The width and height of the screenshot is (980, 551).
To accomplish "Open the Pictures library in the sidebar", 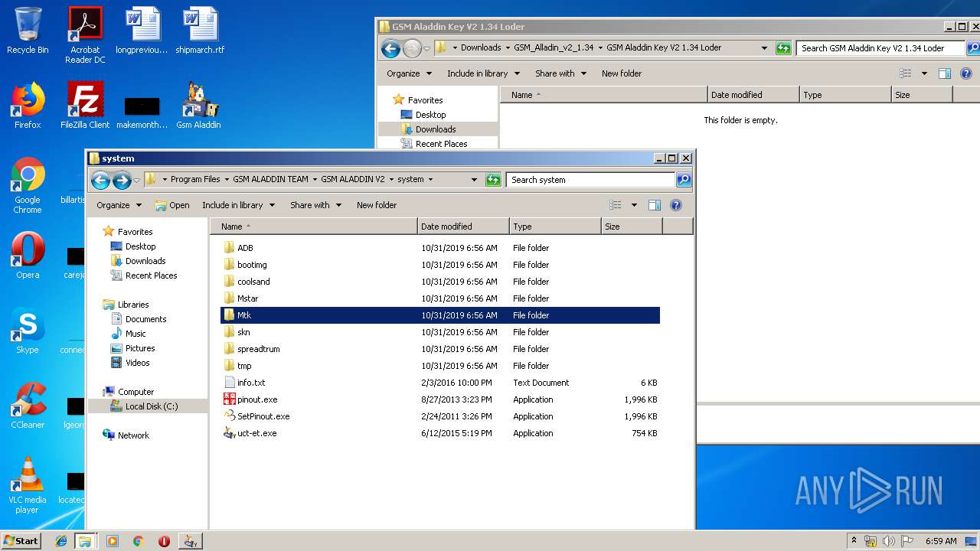I will pyautogui.click(x=140, y=348).
